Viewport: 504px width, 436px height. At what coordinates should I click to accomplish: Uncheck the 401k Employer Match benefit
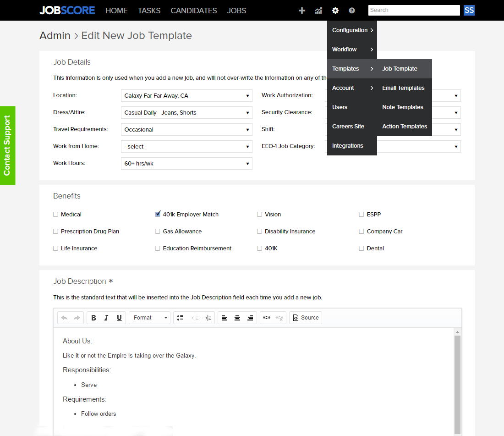pos(158,214)
